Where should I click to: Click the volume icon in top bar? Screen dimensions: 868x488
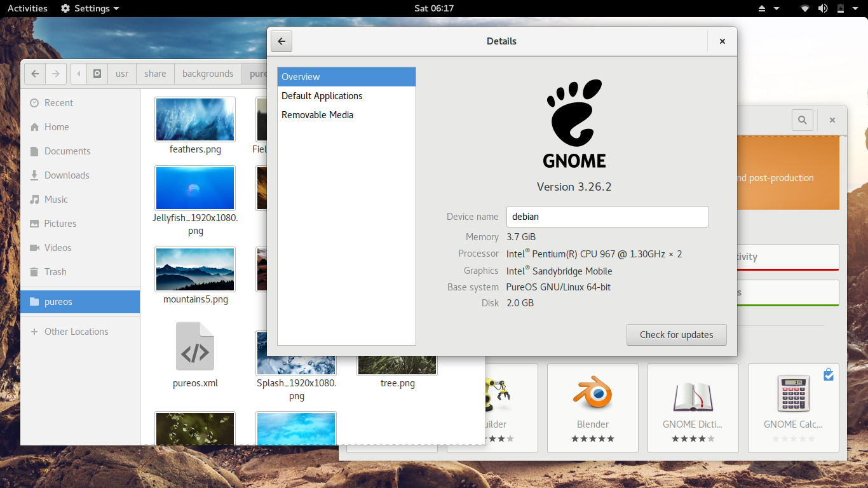[x=823, y=8]
